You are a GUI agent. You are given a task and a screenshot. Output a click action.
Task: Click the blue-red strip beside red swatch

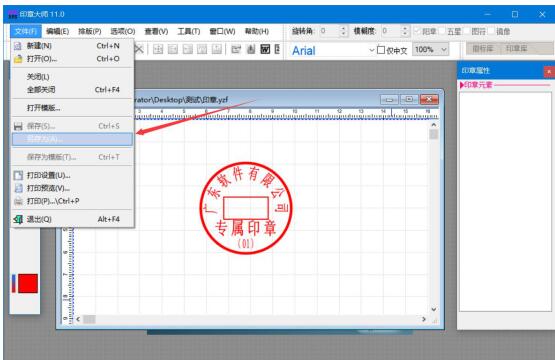click(14, 283)
